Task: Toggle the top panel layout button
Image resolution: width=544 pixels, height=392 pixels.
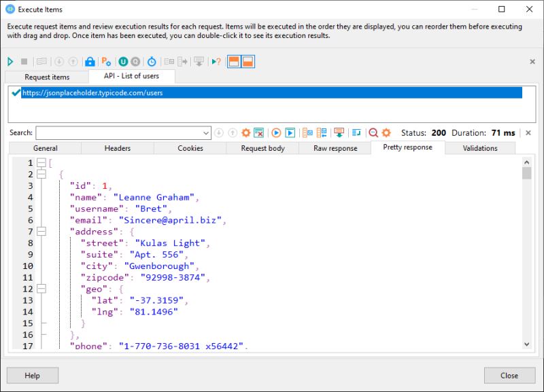Action: point(234,62)
